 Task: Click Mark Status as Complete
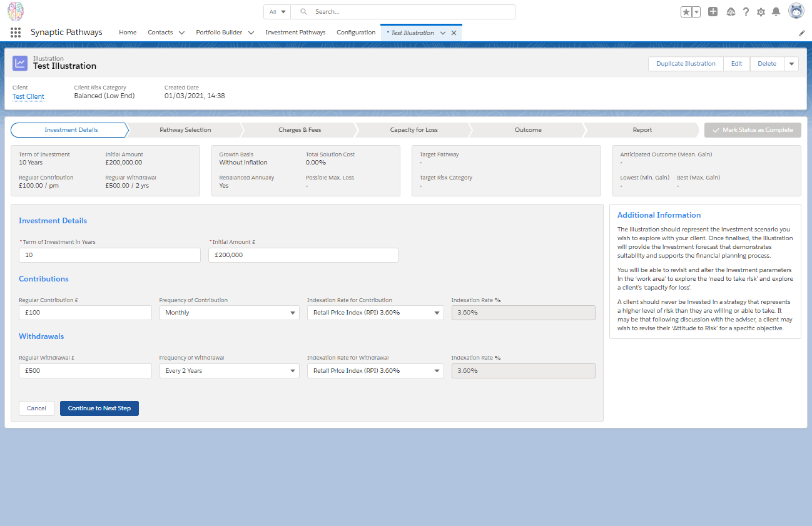click(x=753, y=130)
